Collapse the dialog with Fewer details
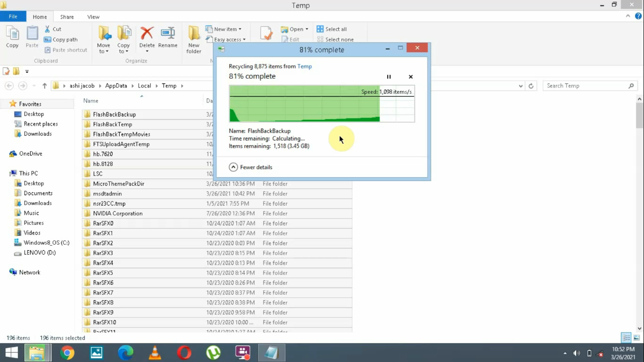Image resolution: width=644 pixels, height=362 pixels. click(250, 167)
